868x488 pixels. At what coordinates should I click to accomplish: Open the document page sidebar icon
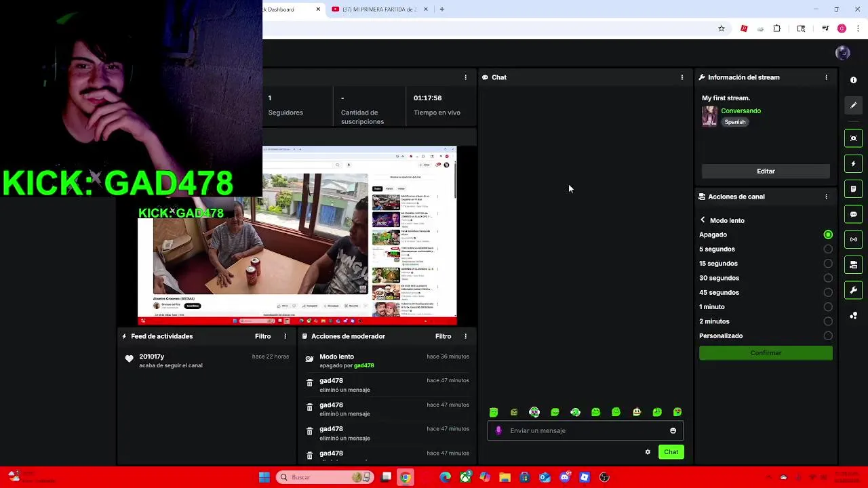click(x=853, y=189)
